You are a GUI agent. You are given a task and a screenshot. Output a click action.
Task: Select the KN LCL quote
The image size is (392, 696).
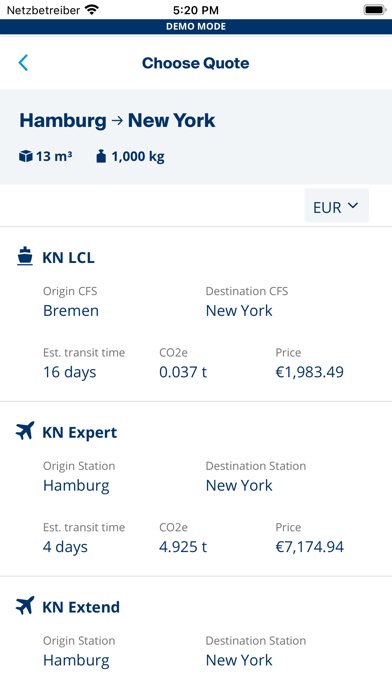click(196, 314)
